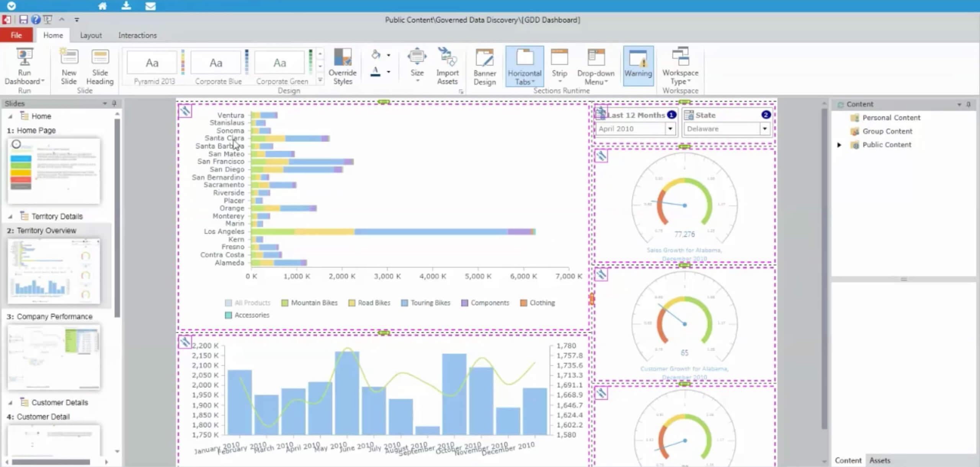Open Banner Design

click(x=485, y=67)
